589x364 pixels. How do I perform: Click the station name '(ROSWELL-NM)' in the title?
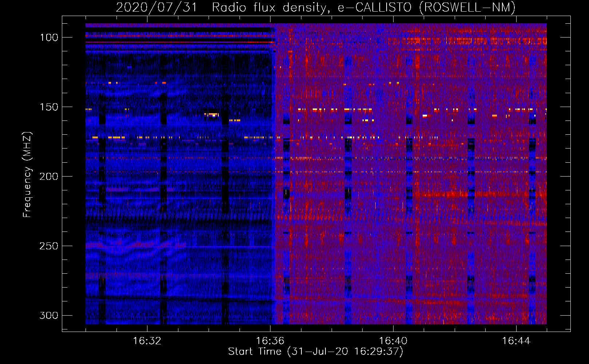(x=467, y=7)
